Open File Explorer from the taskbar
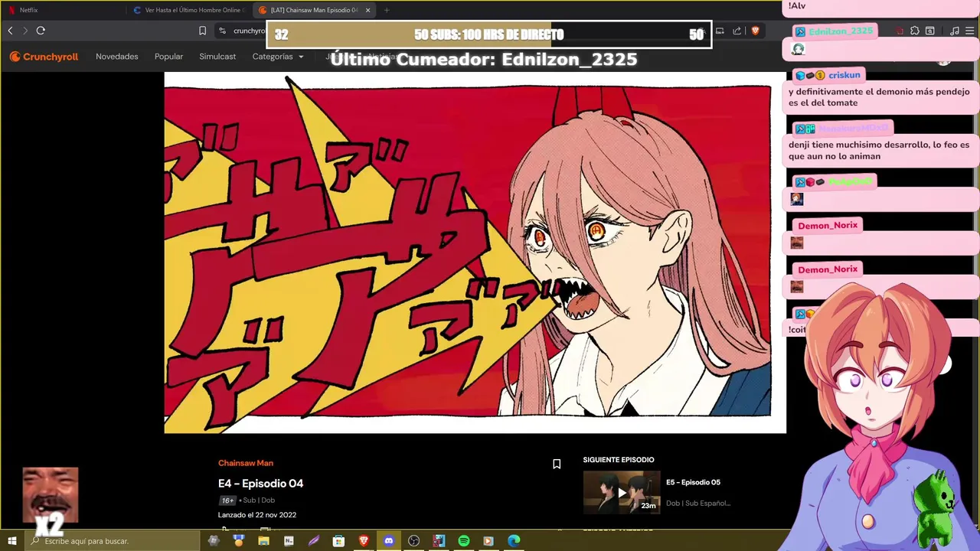The width and height of the screenshot is (980, 551). (263, 541)
